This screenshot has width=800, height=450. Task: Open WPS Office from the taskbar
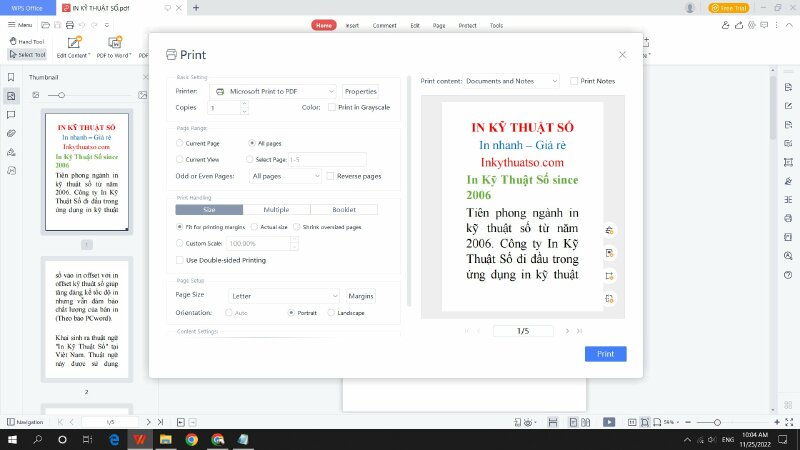139,439
